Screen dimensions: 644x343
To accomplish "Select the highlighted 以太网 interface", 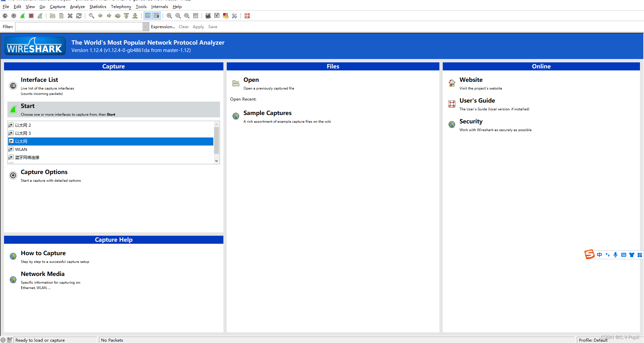I will (x=111, y=141).
